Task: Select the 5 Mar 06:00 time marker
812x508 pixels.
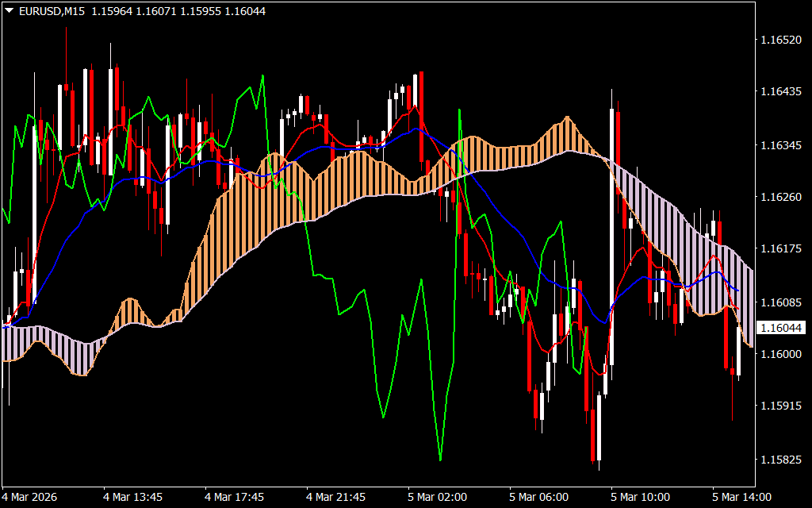Action: click(x=539, y=497)
